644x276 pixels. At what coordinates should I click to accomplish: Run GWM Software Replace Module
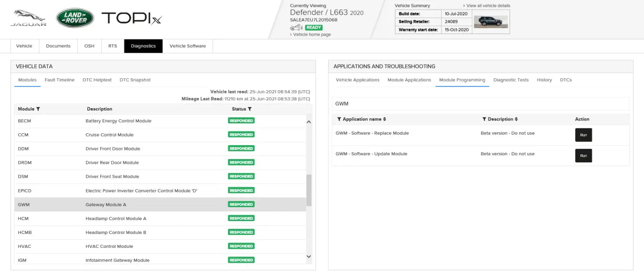tap(583, 135)
